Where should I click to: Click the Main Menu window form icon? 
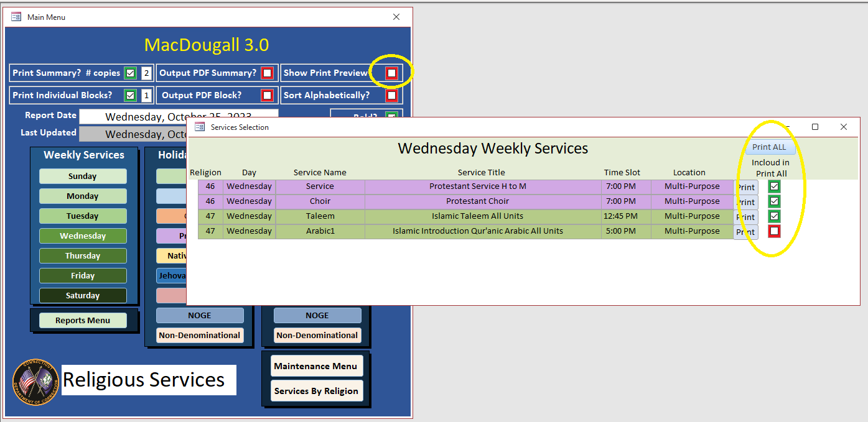click(x=16, y=17)
